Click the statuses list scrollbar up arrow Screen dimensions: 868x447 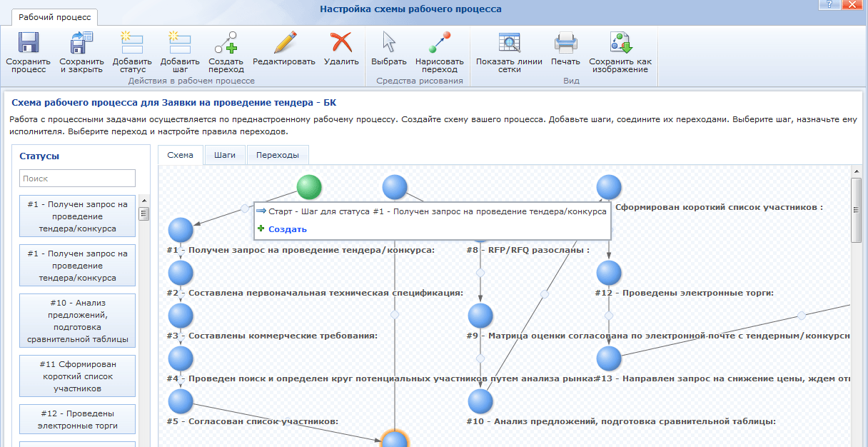143,201
